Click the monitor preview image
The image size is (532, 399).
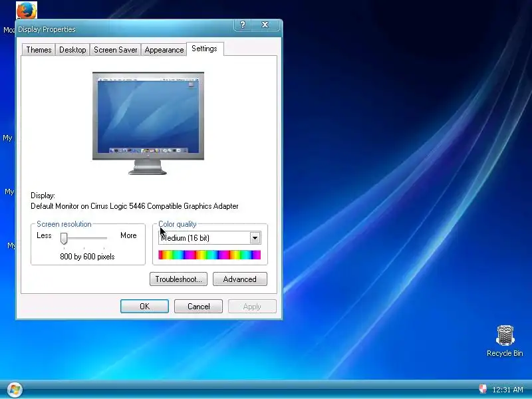[148, 123]
